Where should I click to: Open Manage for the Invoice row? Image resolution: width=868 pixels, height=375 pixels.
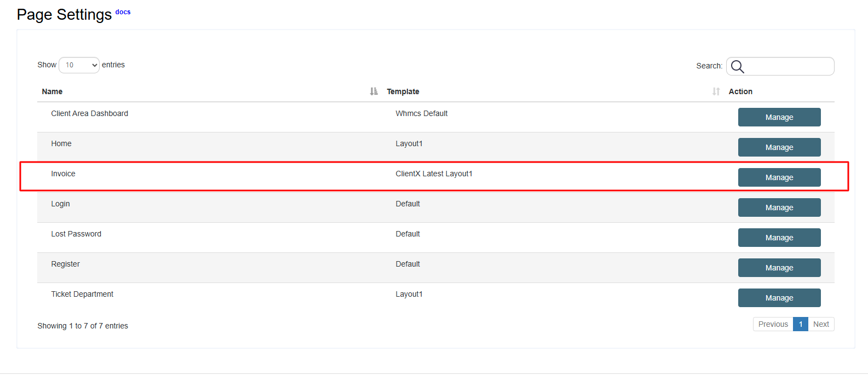tap(779, 177)
